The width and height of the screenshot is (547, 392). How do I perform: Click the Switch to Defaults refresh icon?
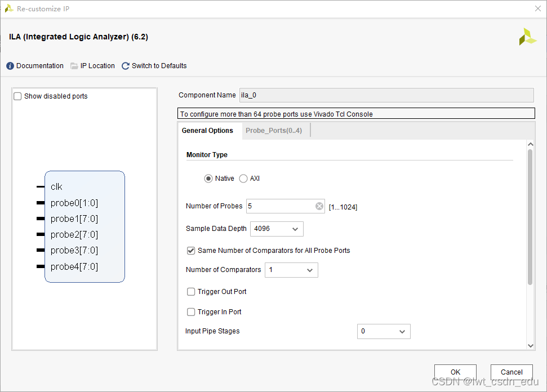pos(126,66)
